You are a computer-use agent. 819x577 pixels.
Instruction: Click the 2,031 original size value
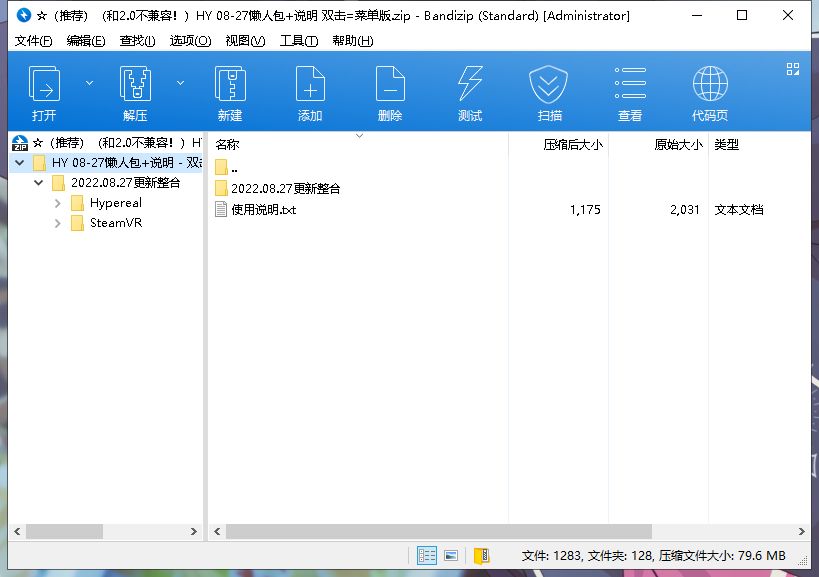685,210
